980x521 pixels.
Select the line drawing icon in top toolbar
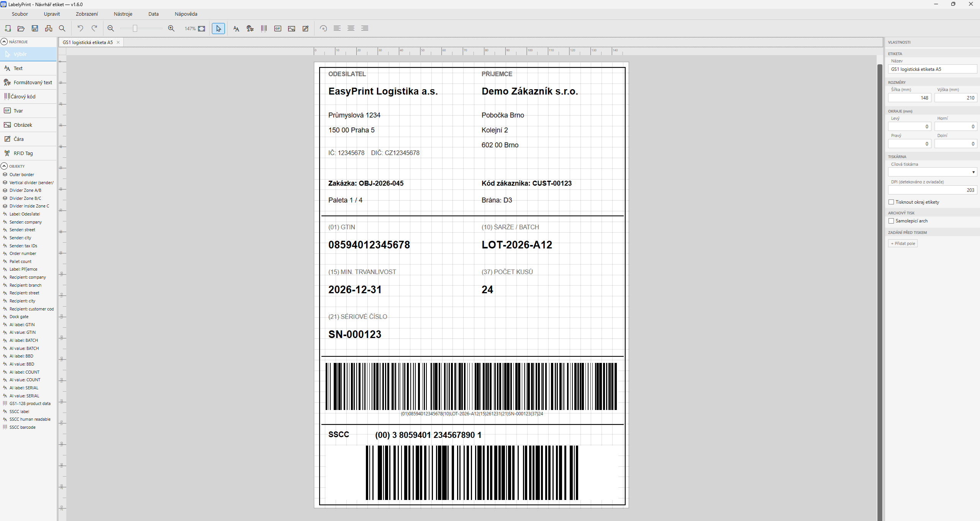(x=305, y=28)
